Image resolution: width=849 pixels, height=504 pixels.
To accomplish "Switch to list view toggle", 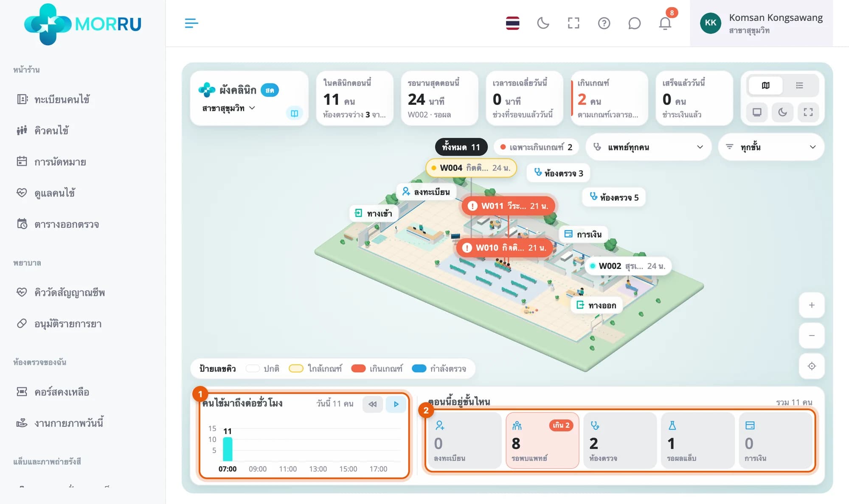I will 799,85.
